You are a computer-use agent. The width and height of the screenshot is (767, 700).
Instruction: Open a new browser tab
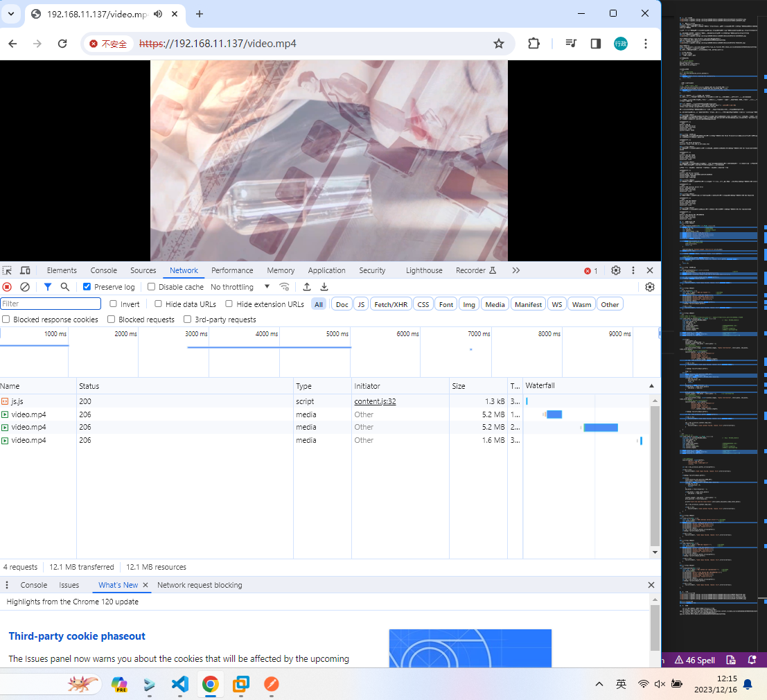click(199, 14)
